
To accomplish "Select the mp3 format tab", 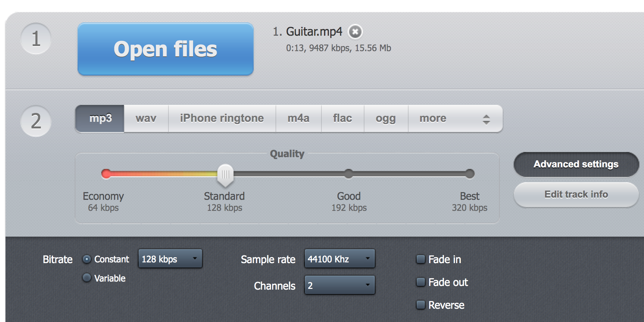I will [100, 118].
